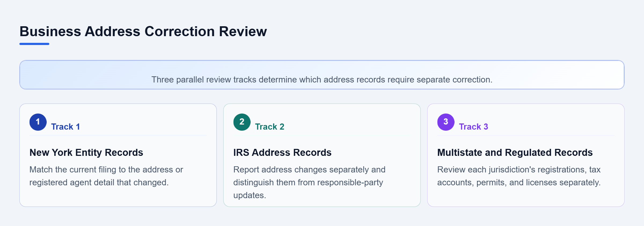
Task: Click the Multistate and Regulated Records heading
Action: [515, 152]
